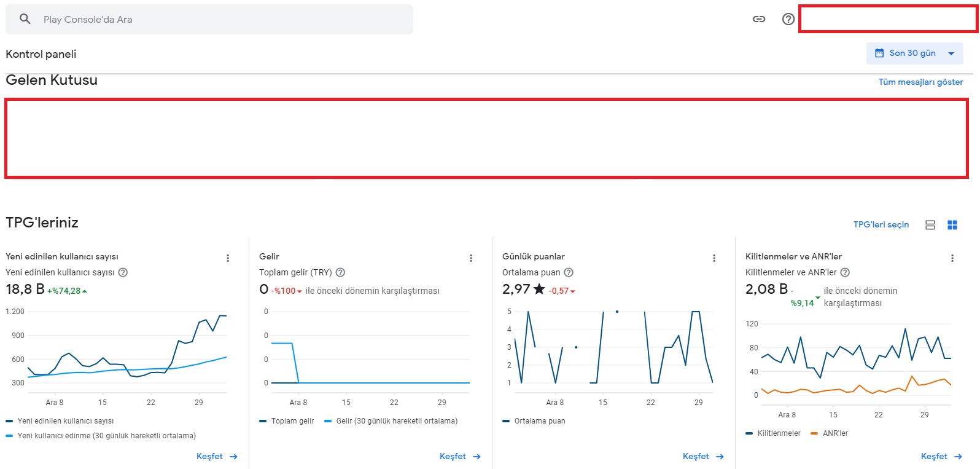Viewport: 980px width, 469px height.
Task: Switch to list layout view icon
Action: [930, 225]
